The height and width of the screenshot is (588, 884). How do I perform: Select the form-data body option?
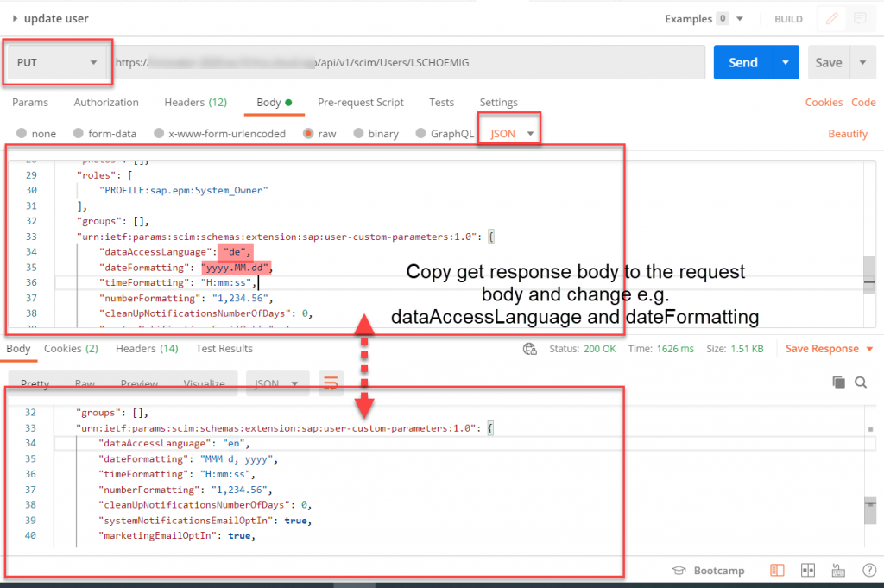[x=79, y=133]
